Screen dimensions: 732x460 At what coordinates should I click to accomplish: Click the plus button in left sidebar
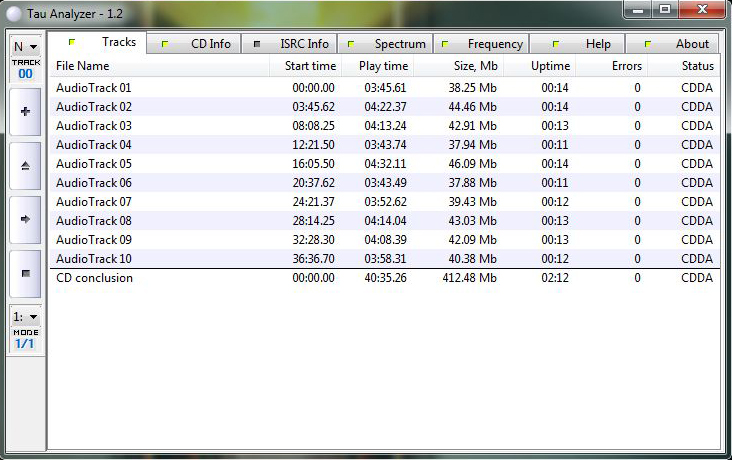[25, 112]
